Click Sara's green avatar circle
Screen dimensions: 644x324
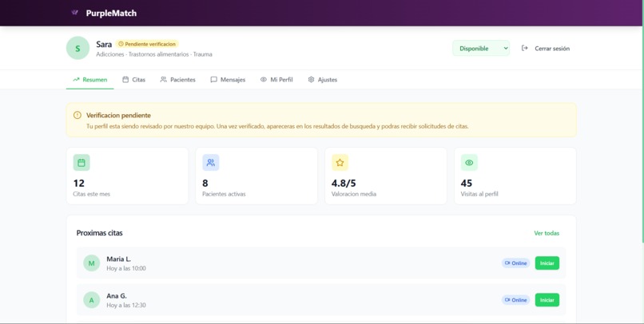click(x=78, y=48)
